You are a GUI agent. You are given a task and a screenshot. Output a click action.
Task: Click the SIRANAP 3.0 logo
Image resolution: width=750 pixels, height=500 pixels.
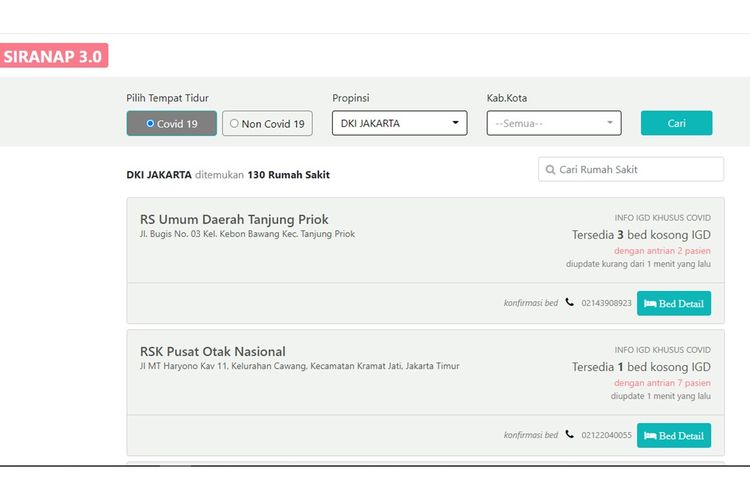pos(53,56)
